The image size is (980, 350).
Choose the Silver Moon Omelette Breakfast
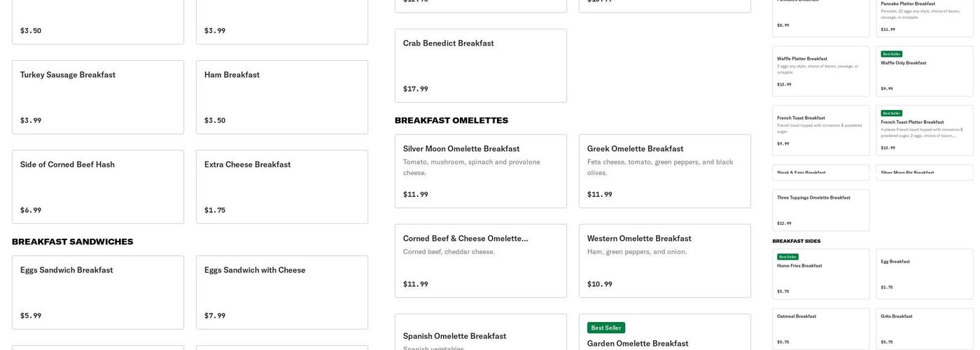click(x=481, y=171)
